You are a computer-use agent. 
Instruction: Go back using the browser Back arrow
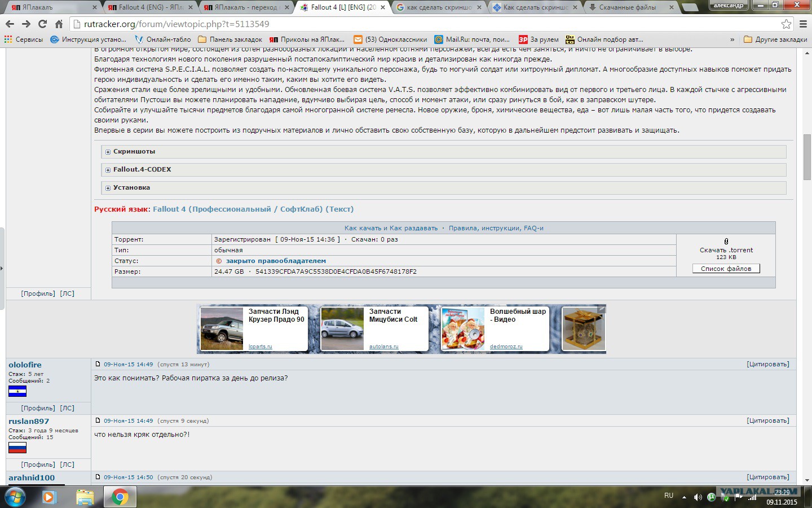(10, 24)
